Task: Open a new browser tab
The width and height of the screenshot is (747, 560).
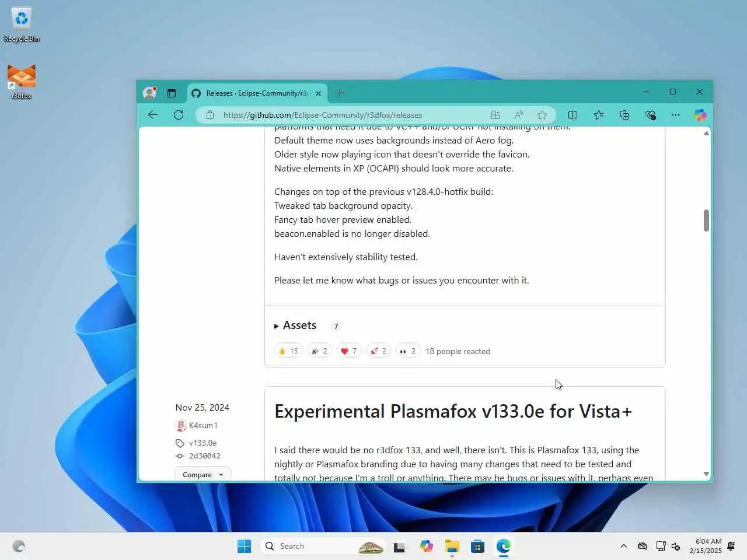Action: (x=340, y=93)
